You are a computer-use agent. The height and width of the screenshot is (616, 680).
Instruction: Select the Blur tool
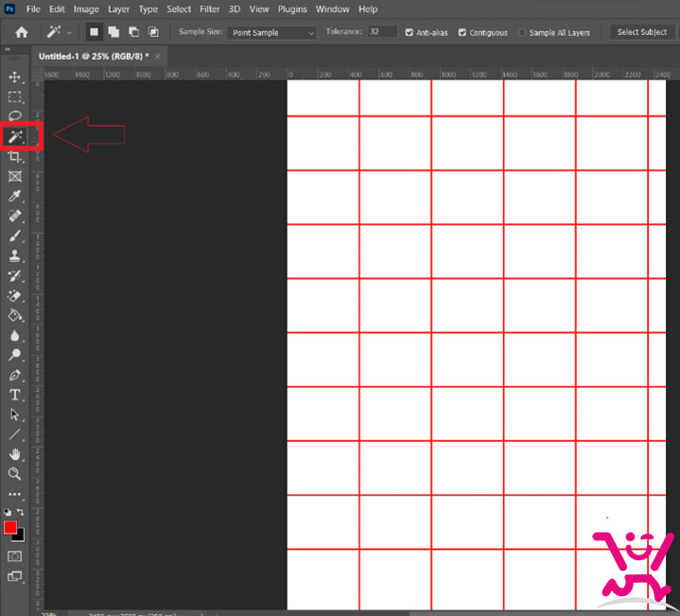click(x=15, y=335)
